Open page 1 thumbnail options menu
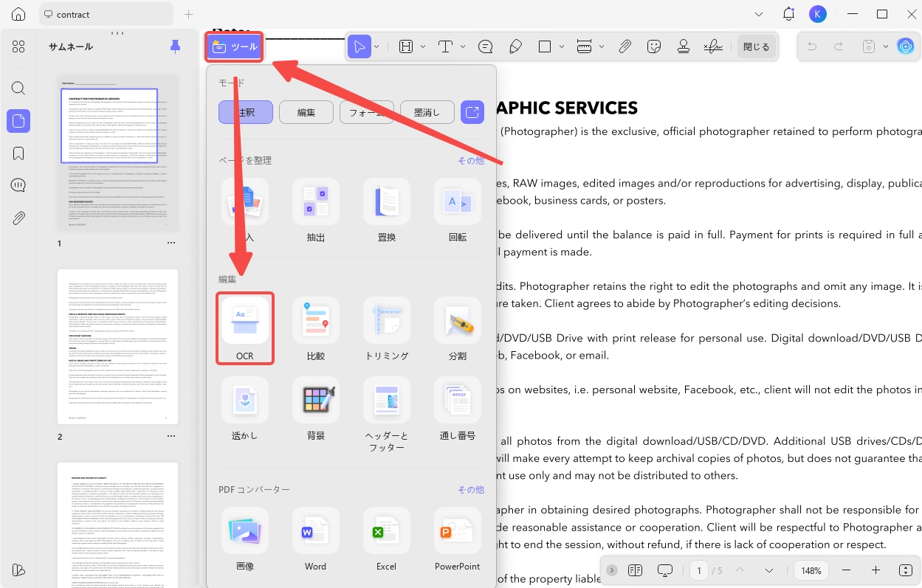 pyautogui.click(x=171, y=243)
